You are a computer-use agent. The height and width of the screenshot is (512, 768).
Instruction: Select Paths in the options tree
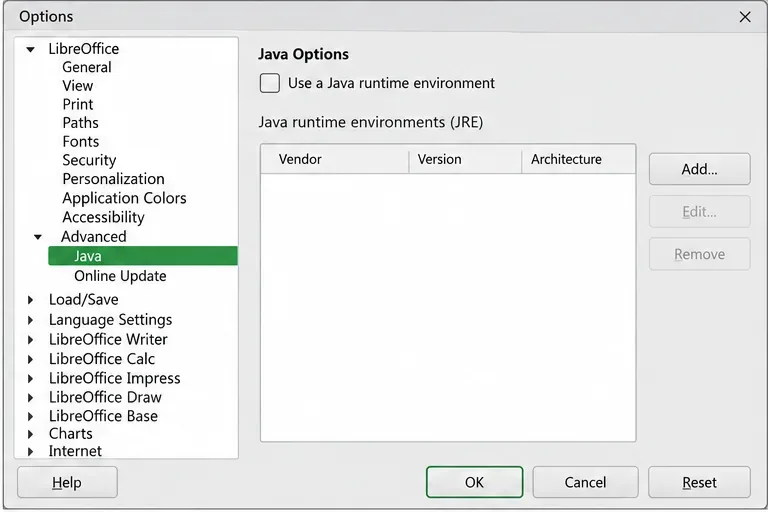(x=80, y=123)
